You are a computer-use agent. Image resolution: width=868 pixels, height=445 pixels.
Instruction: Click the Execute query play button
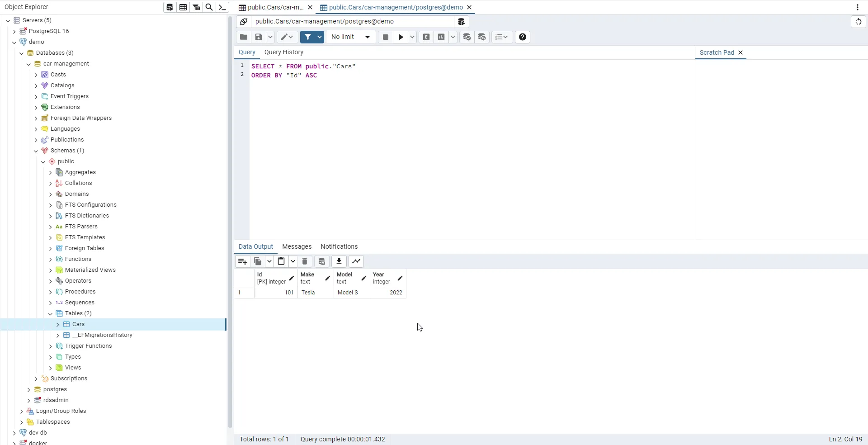pos(401,37)
